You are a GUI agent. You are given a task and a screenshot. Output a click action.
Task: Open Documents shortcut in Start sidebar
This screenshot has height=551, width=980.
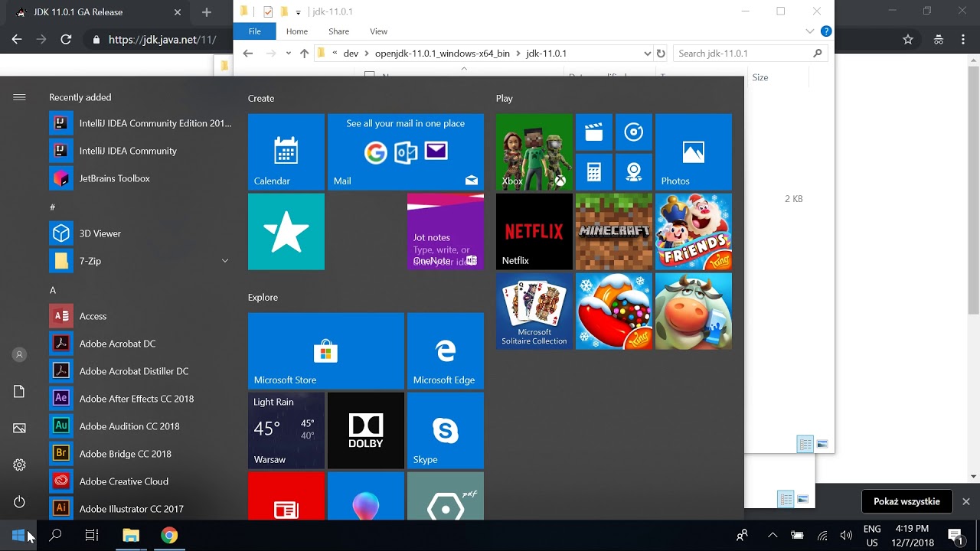(20, 392)
